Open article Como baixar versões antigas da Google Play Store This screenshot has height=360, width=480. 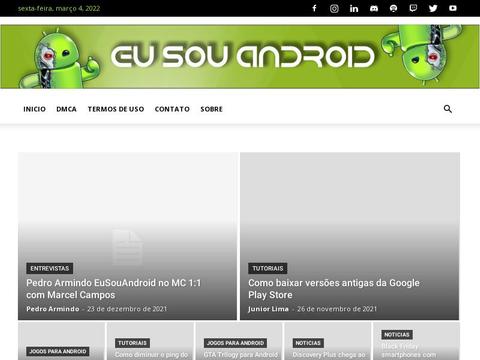(x=334, y=289)
